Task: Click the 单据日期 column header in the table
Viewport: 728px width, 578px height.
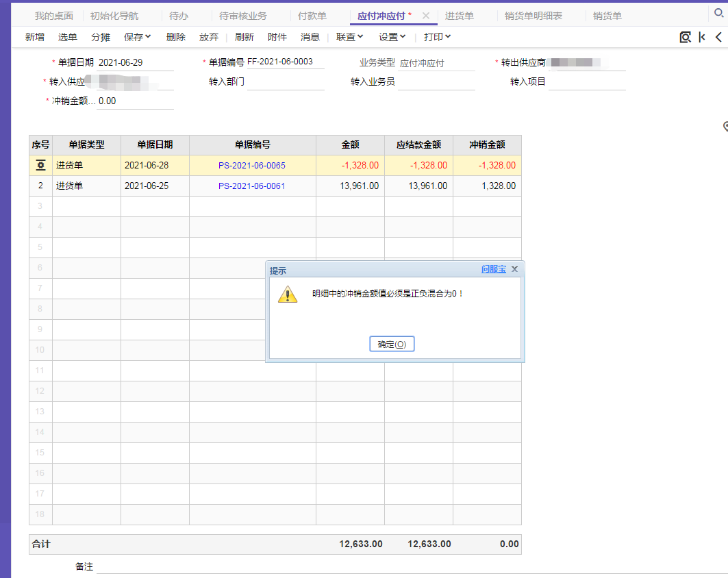Action: [x=155, y=145]
